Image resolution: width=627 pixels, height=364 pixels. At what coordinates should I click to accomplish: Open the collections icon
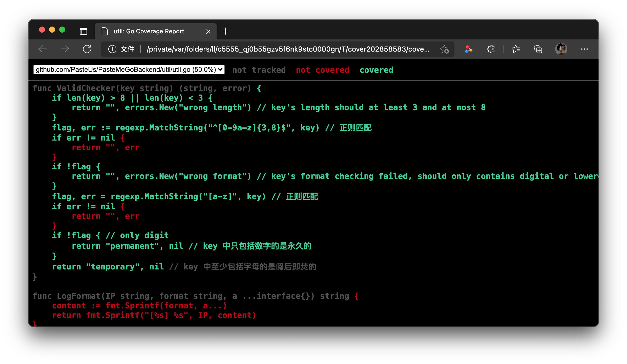tap(538, 49)
